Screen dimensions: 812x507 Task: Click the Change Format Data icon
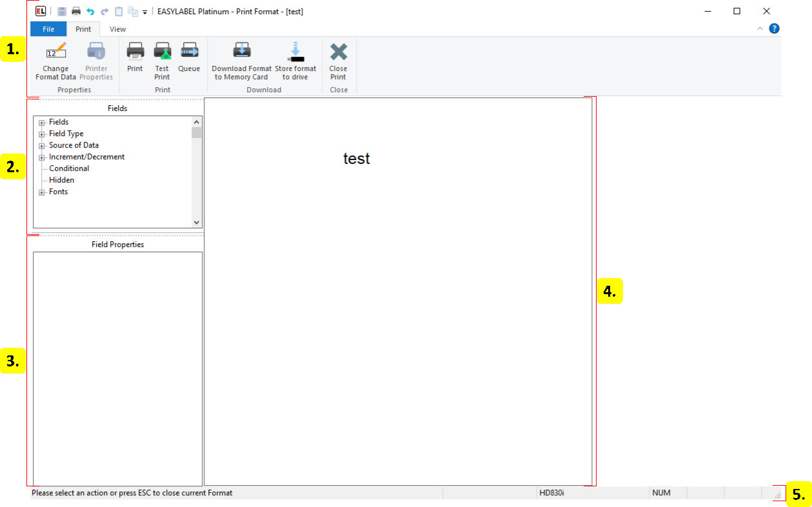pos(55,52)
